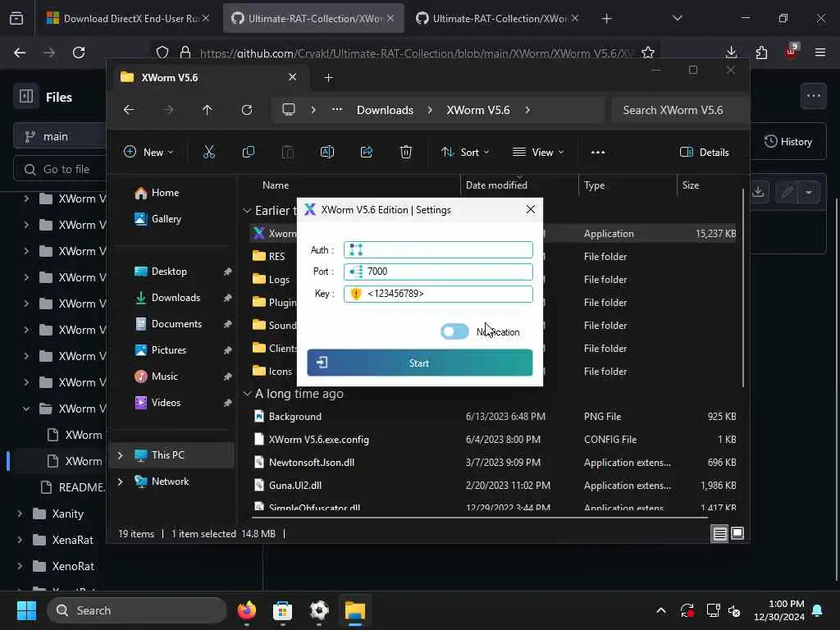Sort files by the Size column header

coord(691,185)
